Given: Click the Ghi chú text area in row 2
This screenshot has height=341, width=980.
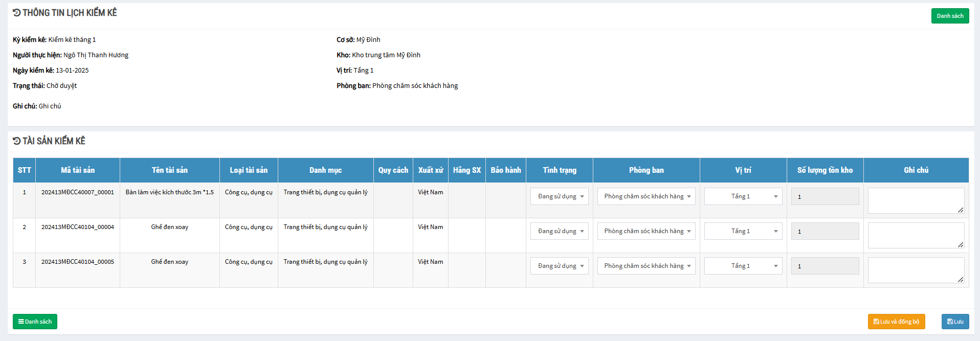Looking at the screenshot, I should point(916,235).
